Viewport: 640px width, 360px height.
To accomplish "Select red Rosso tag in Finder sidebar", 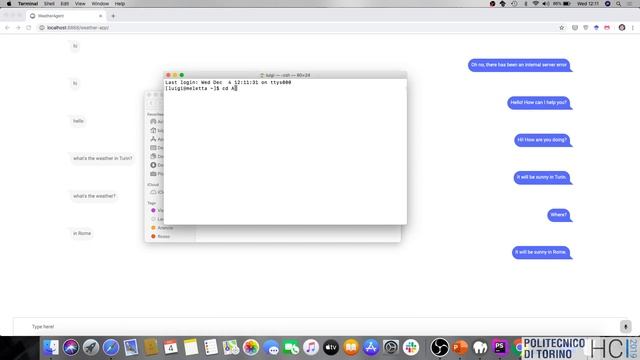I will [161, 236].
